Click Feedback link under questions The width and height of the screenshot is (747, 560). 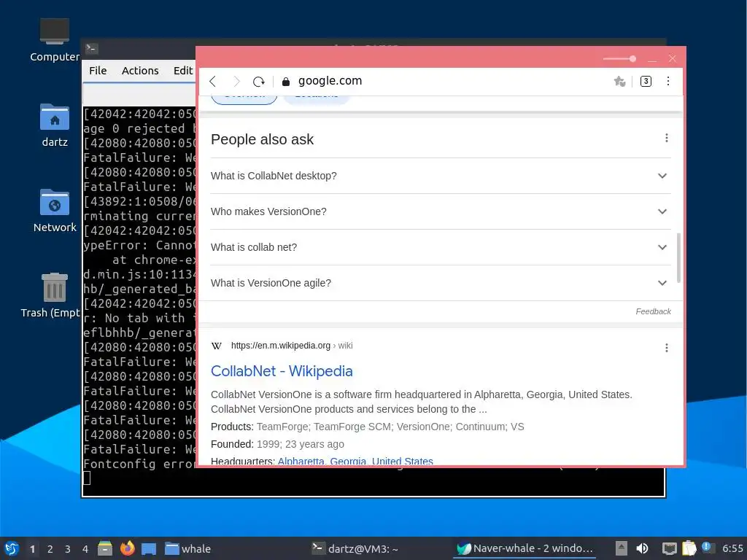click(x=653, y=311)
